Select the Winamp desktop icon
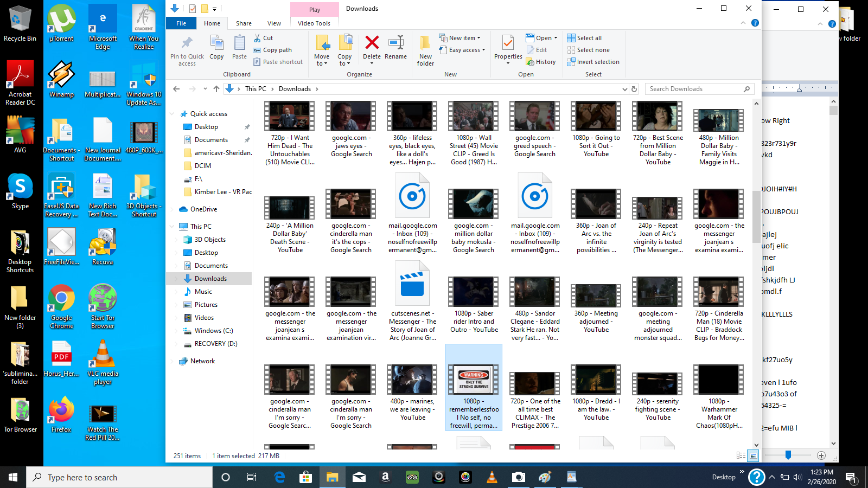Viewport: 868px width, 488px height. (x=61, y=79)
